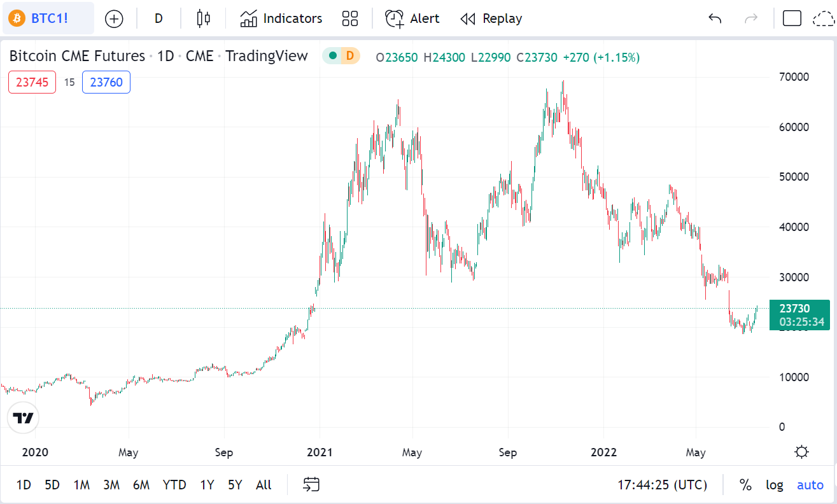The width and height of the screenshot is (837, 504).
Task: Click the H24300 high value
Action: [445, 57]
